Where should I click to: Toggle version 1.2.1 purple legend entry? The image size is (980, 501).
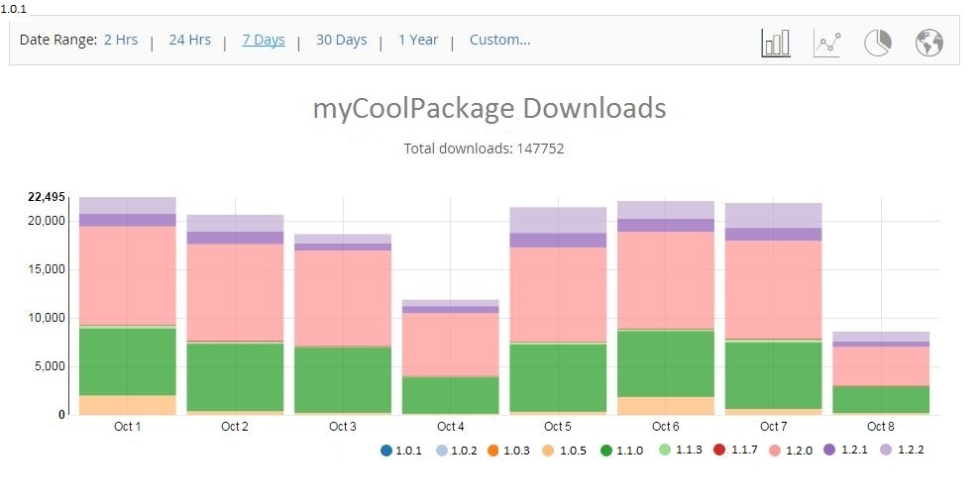[849, 451]
